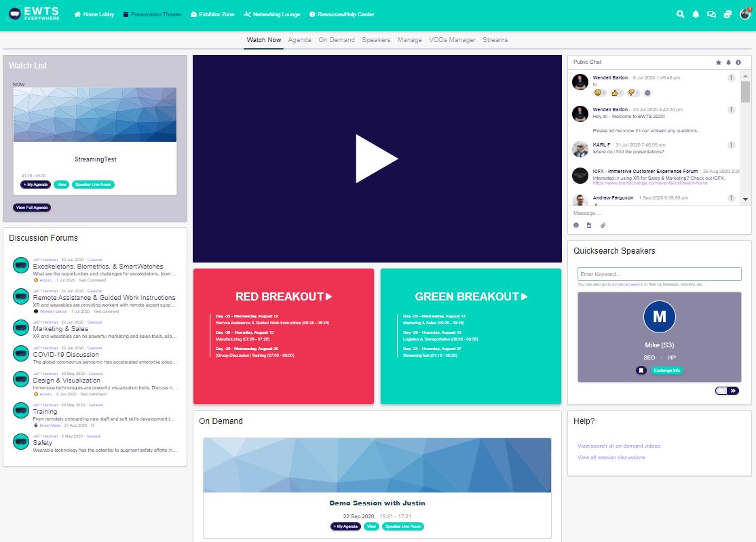This screenshot has height=542, width=756.
Task: Click the attachment paperclip icon in chat
Action: click(603, 225)
